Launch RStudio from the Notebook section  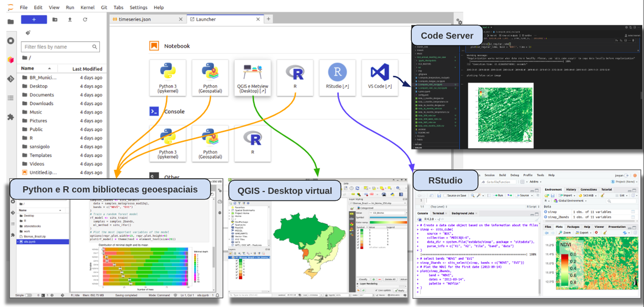(337, 77)
